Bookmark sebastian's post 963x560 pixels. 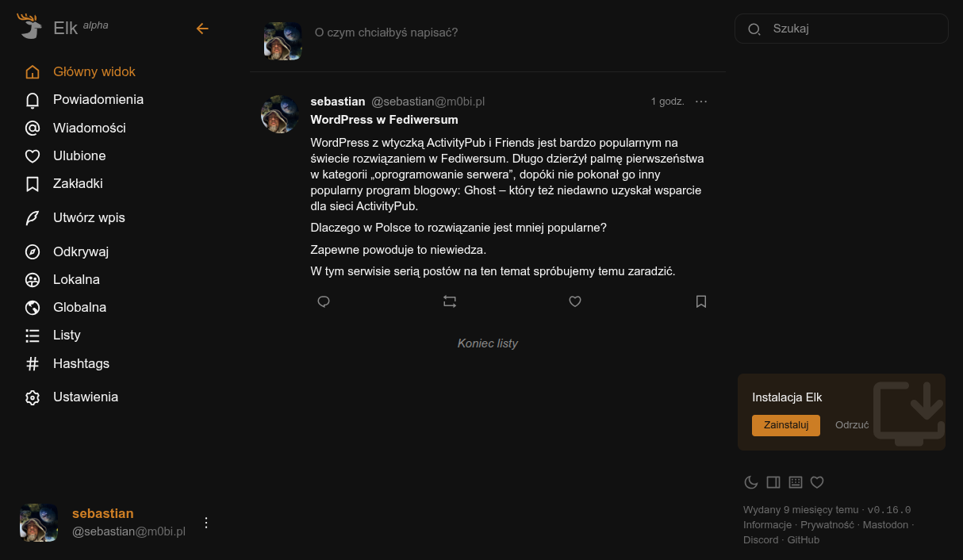pyautogui.click(x=701, y=301)
